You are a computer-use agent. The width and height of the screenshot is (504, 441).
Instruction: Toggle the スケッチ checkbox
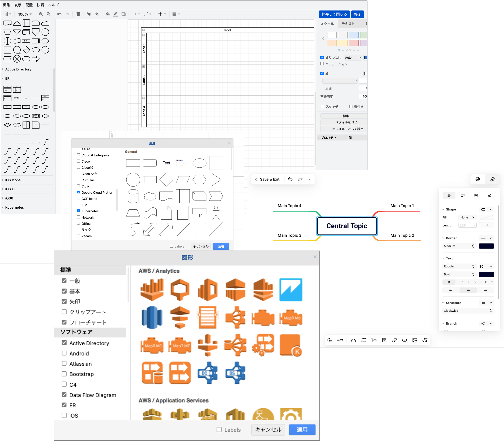click(322, 107)
